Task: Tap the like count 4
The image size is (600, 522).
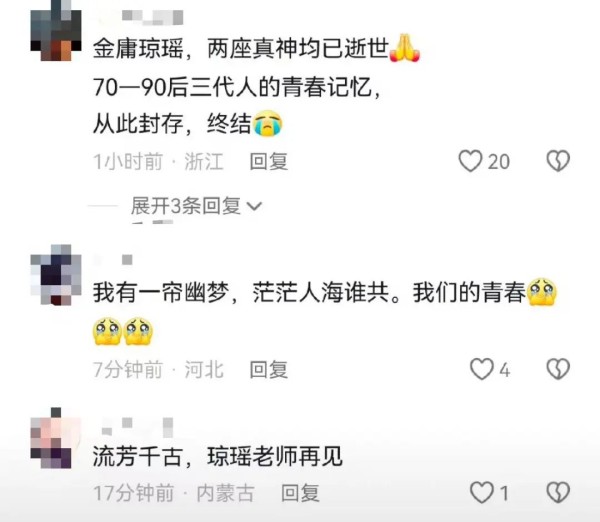Action: (505, 370)
